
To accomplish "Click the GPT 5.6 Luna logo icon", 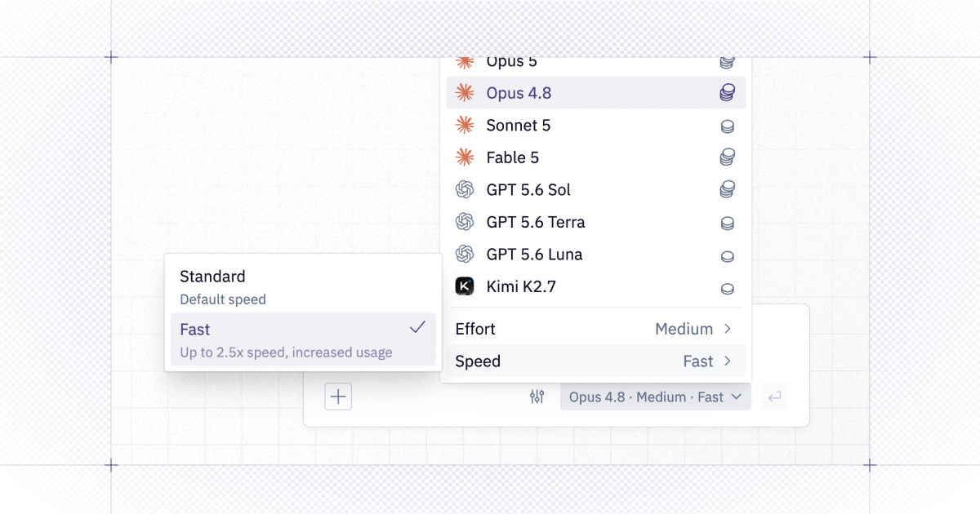I will [x=465, y=254].
